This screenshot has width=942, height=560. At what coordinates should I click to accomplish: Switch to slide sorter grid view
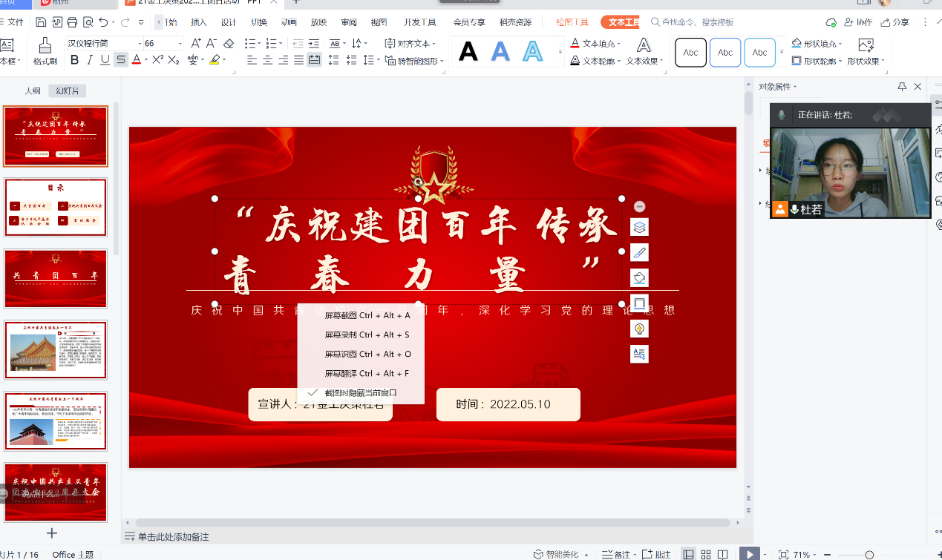[704, 554]
